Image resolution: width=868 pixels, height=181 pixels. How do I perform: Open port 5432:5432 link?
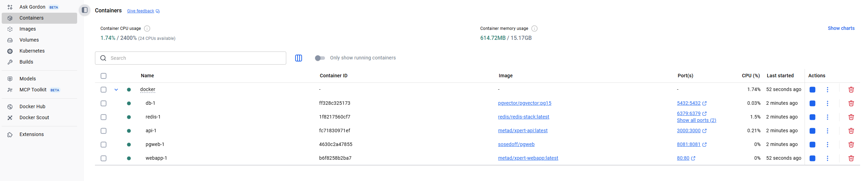(x=692, y=103)
